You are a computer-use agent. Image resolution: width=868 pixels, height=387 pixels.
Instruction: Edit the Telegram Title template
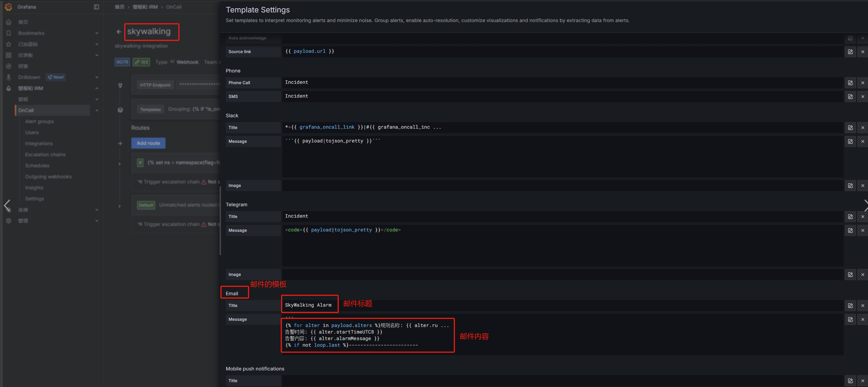click(850, 217)
